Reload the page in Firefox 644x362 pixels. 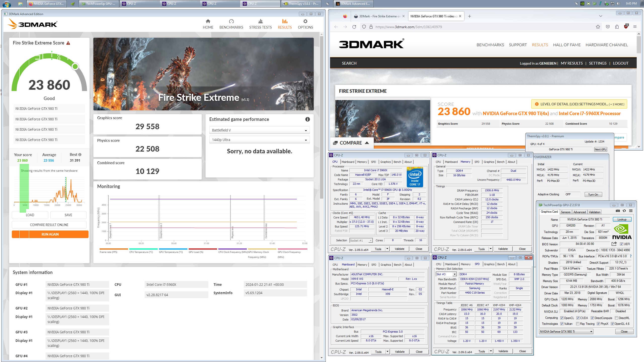click(354, 27)
